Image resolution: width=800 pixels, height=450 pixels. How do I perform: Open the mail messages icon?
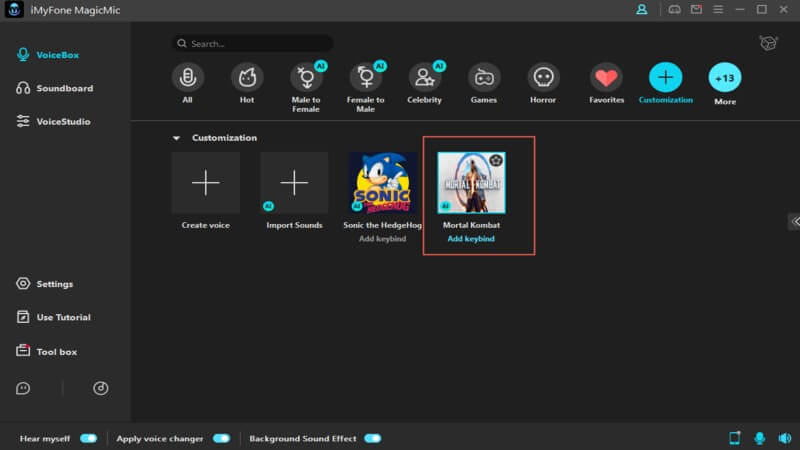click(696, 10)
